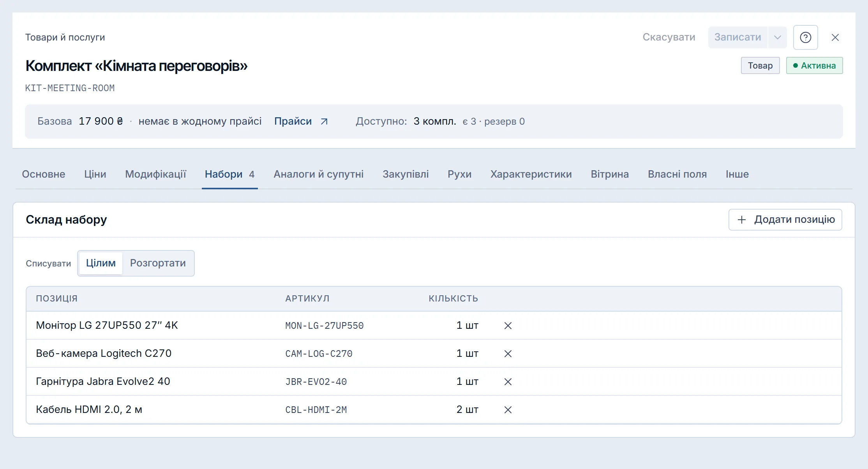This screenshot has height=469, width=868.
Task: Remove the Монітор LG 27UP550 row
Action: (508, 326)
